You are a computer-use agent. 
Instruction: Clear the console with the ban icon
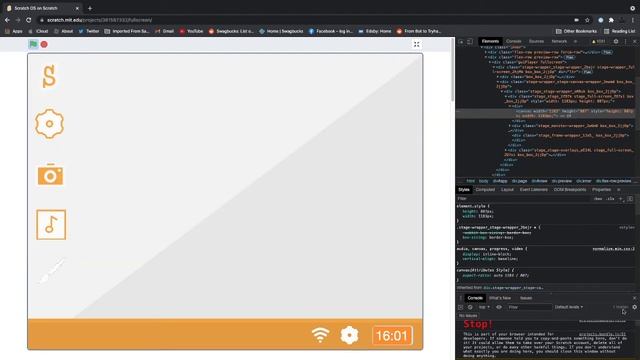pos(470,307)
